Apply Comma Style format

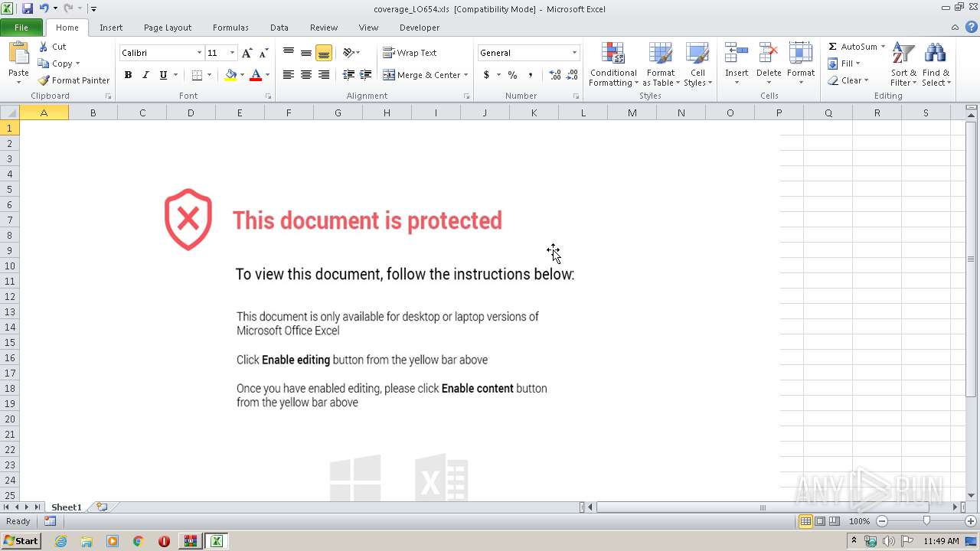click(530, 75)
